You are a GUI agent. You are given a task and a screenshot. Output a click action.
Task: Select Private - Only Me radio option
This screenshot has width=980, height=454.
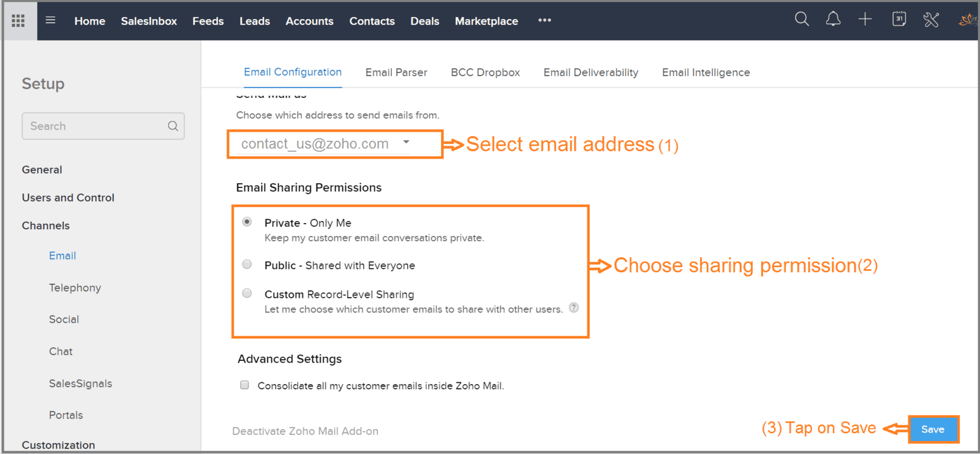[x=247, y=222]
